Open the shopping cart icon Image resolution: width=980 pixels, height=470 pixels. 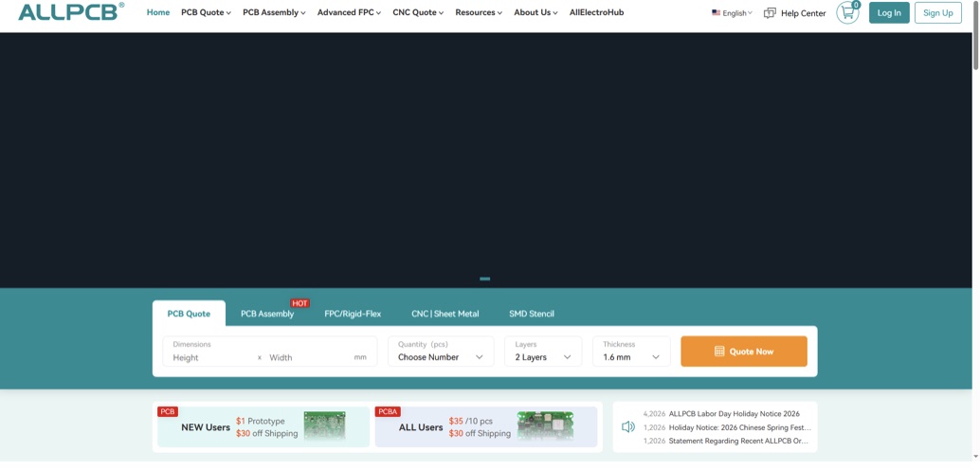pyautogui.click(x=847, y=12)
